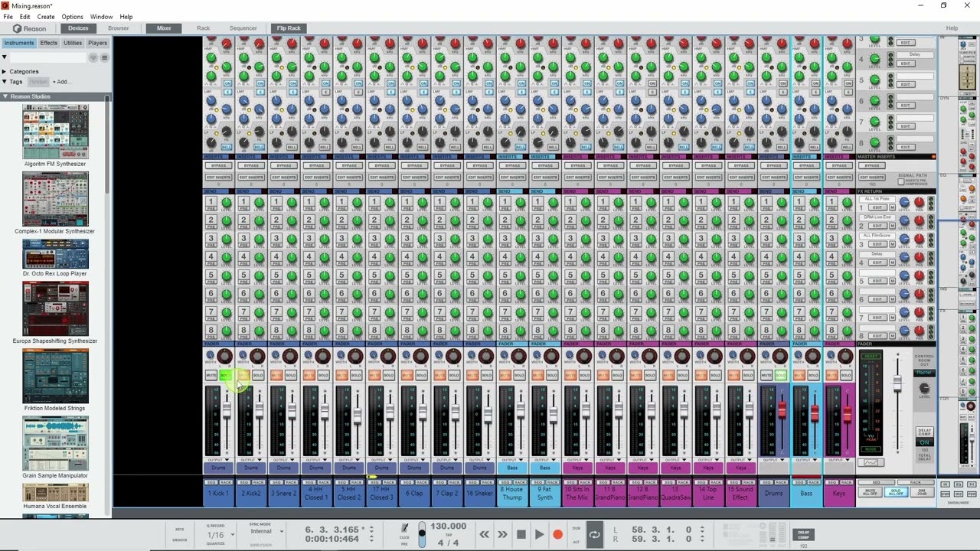This screenshot has width=980, height=551.
Task: Change the master meter Mode
Action: (x=871, y=449)
